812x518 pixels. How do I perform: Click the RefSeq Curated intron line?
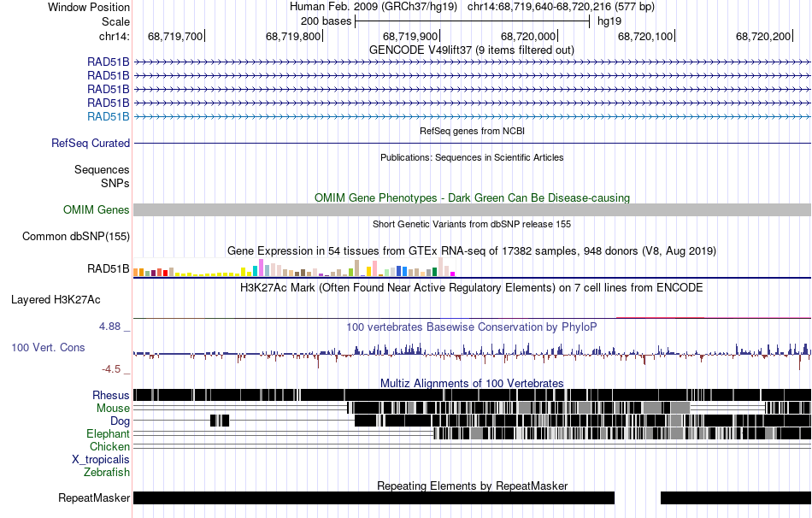(x=472, y=143)
